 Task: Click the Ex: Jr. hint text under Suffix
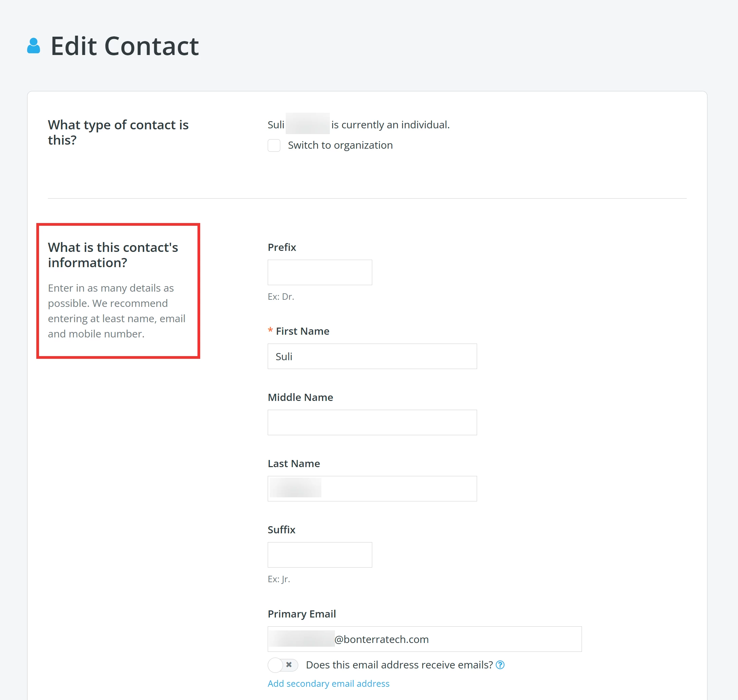279,579
